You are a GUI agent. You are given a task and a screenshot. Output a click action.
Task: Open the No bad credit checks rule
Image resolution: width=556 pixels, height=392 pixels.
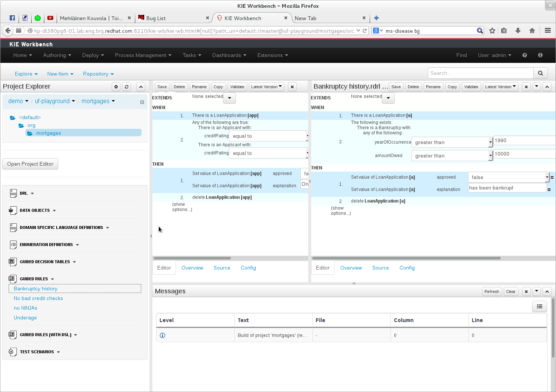tap(38, 298)
